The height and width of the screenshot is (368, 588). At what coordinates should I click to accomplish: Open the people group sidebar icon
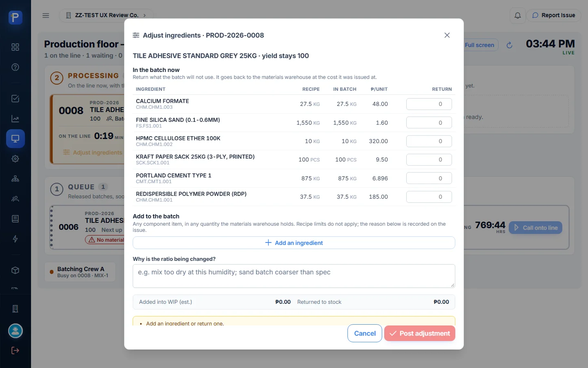(x=15, y=199)
